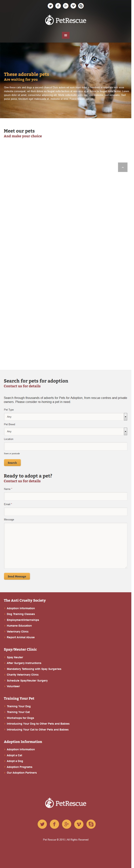This screenshot has width=134, height=868.
Task: Click the Adopt a Cat link
Action: click(x=14, y=755)
